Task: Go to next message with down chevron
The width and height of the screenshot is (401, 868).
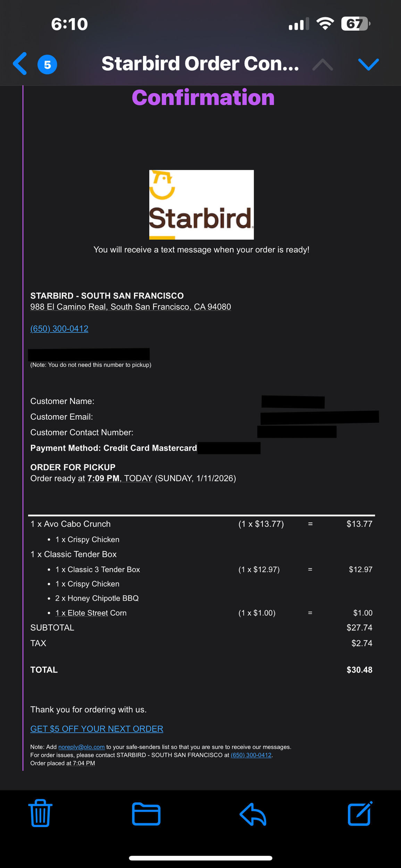Action: point(368,65)
